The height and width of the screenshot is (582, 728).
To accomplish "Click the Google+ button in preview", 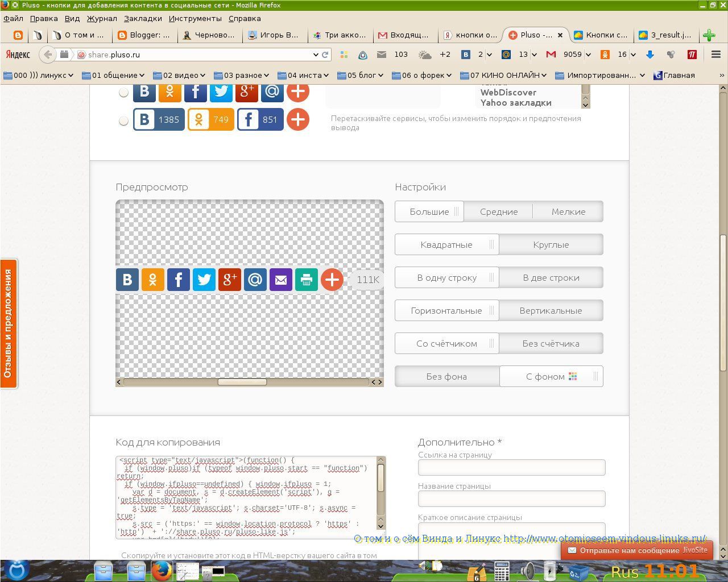I will (230, 280).
